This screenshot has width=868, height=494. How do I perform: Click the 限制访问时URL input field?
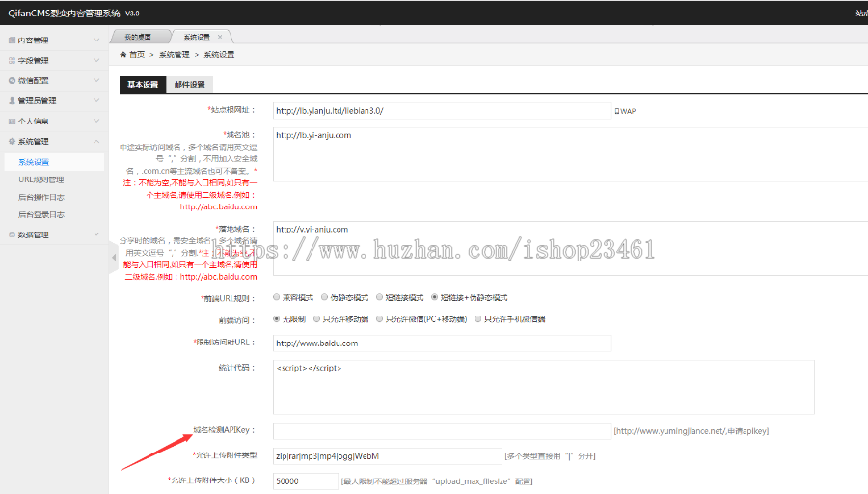[443, 343]
